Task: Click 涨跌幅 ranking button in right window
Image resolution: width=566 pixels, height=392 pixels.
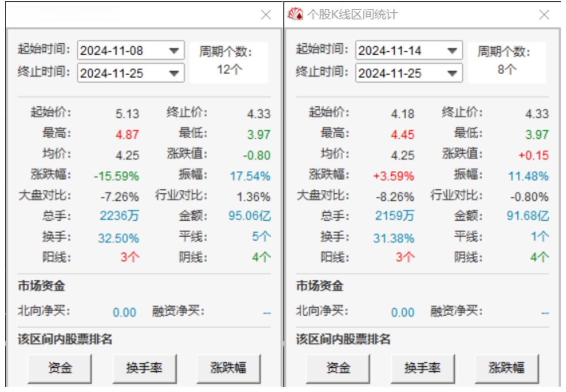Action: coord(507,368)
